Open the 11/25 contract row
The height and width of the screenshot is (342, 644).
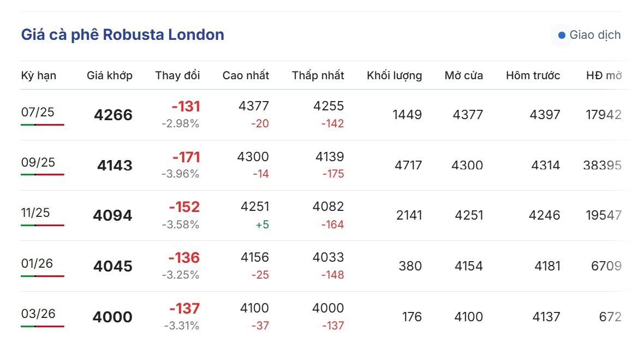(325, 215)
